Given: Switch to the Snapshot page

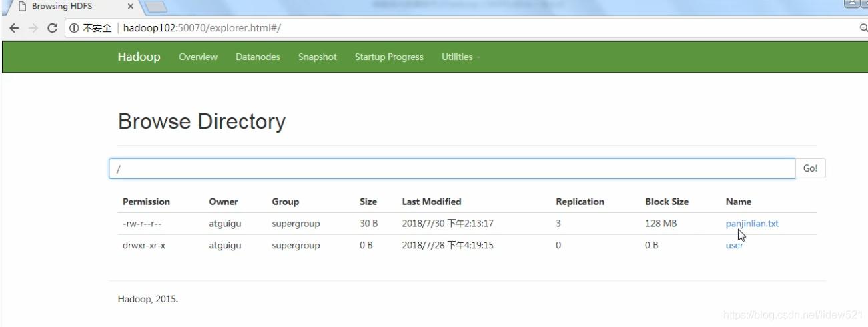Looking at the screenshot, I should click(x=317, y=57).
